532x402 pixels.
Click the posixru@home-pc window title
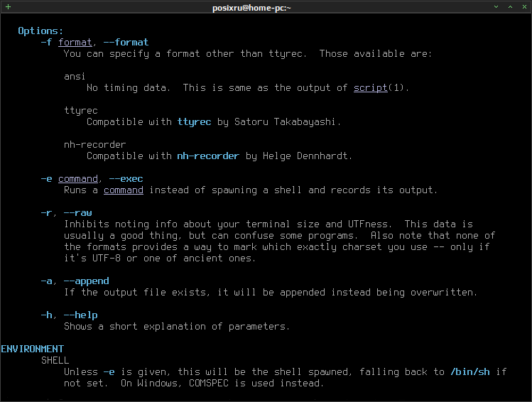[251, 8]
